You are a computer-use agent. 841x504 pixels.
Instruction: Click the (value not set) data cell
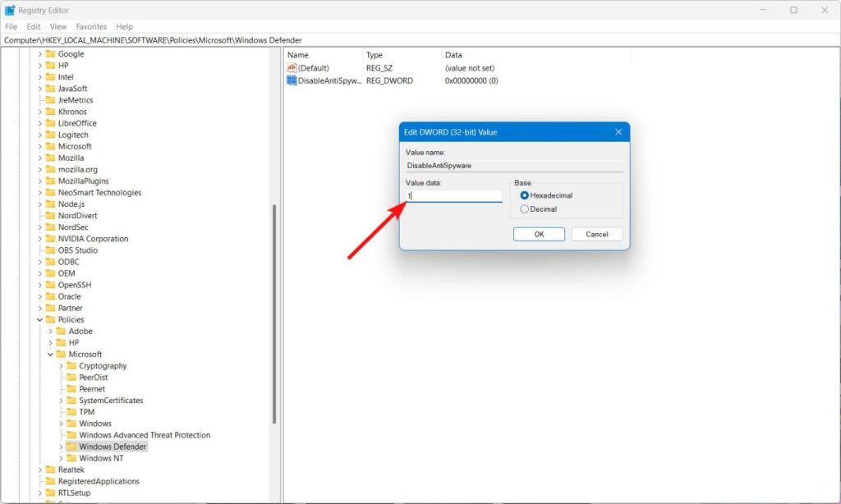click(470, 68)
